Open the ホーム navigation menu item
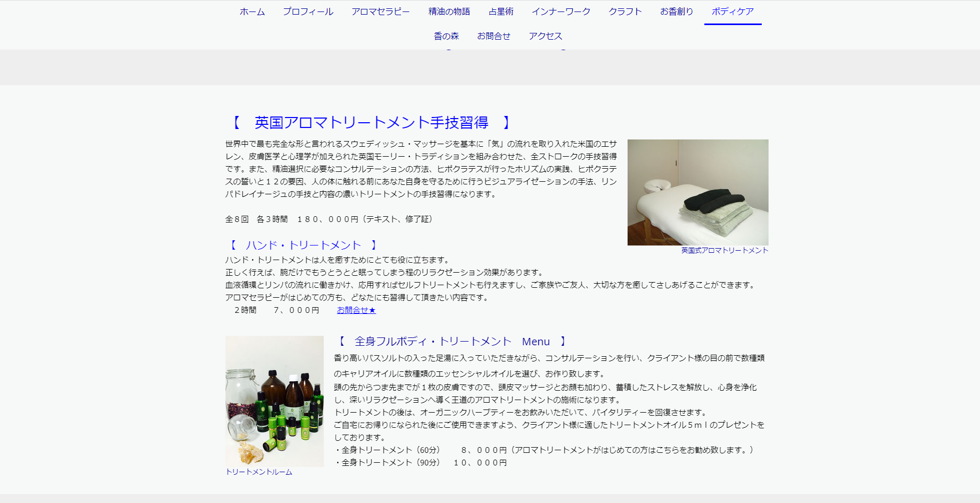The image size is (980, 503). pos(252,11)
